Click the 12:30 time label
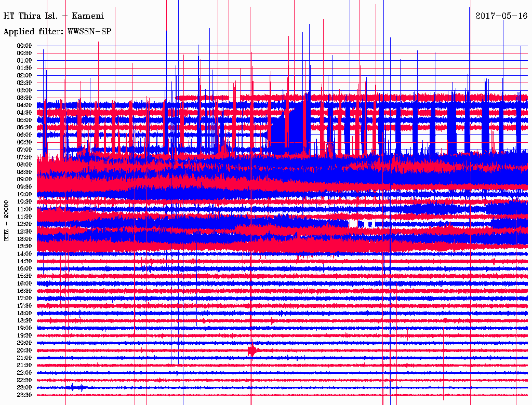The width and height of the screenshot is (532, 405). coord(24,232)
